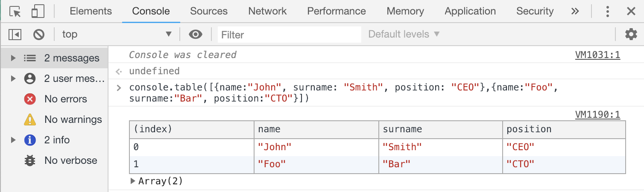The height and width of the screenshot is (192, 644).
Task: Activate the inspect element picker icon
Action: click(x=15, y=12)
